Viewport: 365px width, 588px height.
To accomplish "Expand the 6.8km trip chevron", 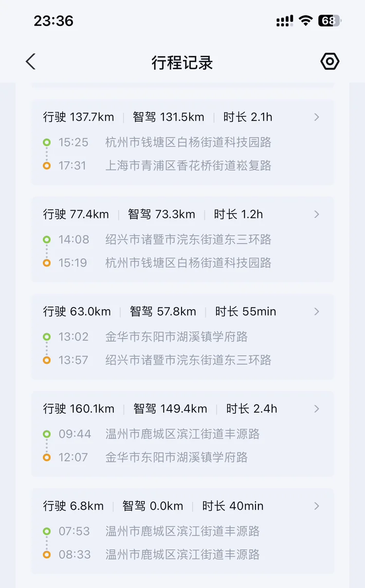I will [317, 506].
